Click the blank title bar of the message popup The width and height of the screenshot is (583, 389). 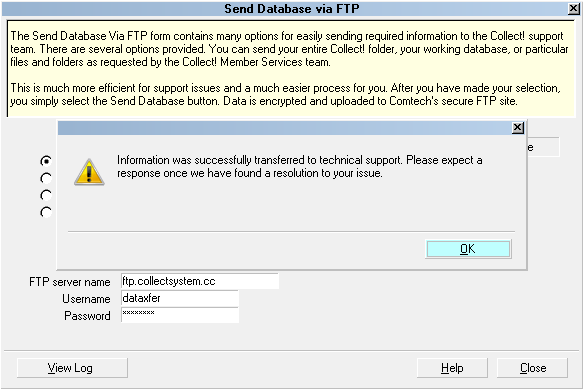point(284,128)
